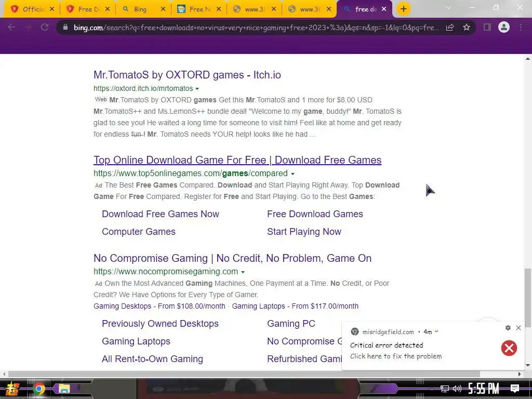Open a new tab with plus button
The height and width of the screenshot is (399, 532).
403,9
